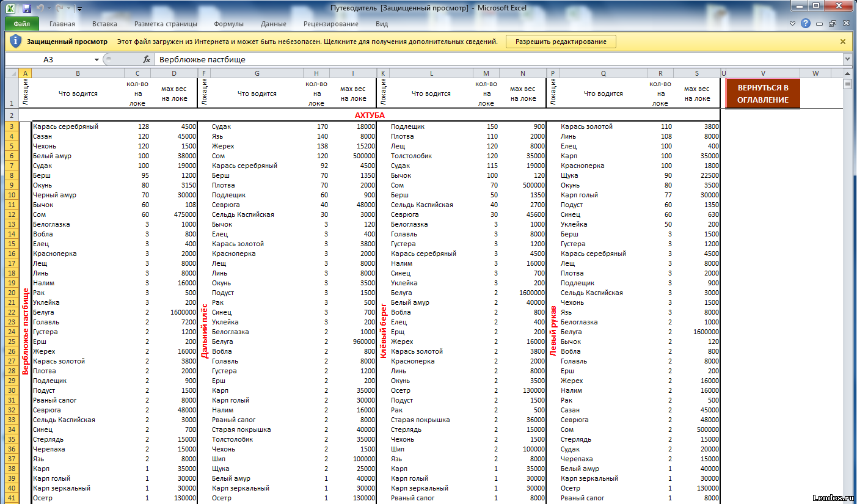Click the Protected View shield icon
The image size is (857, 504).
coord(16,42)
